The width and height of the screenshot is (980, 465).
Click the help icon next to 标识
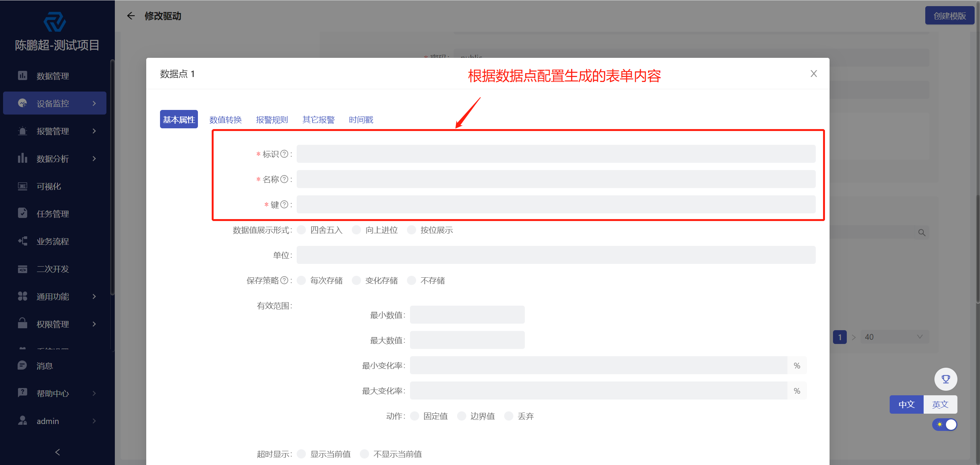tap(284, 154)
